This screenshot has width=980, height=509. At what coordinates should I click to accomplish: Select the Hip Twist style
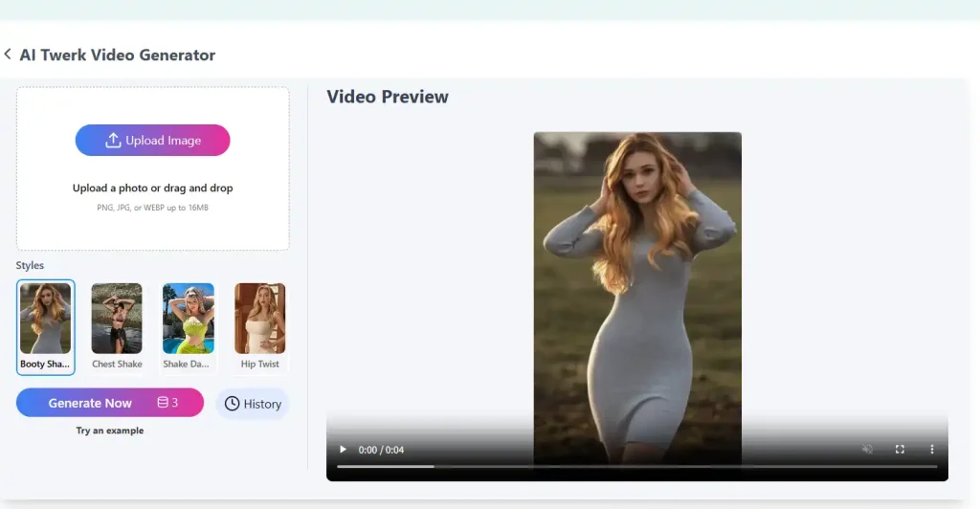click(260, 327)
